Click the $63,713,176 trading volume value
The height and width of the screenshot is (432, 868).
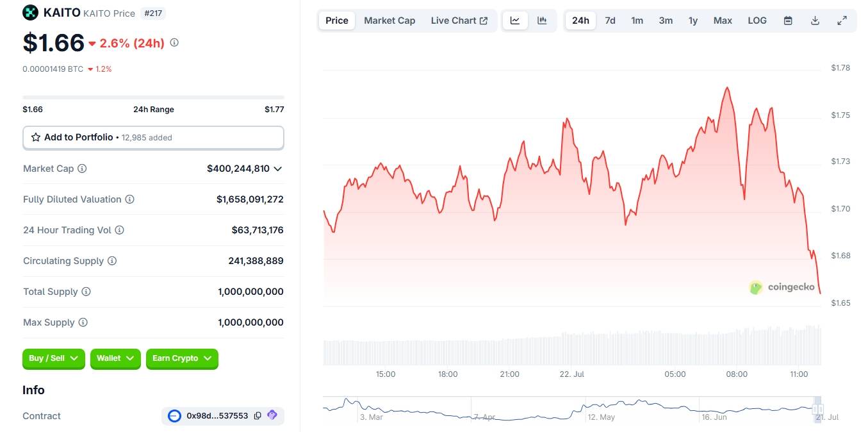point(258,230)
